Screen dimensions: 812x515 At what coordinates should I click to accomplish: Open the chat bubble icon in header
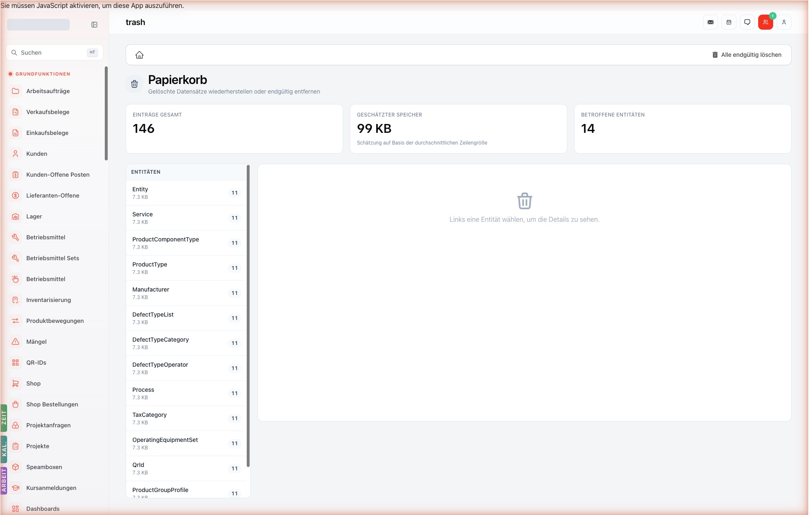click(x=747, y=22)
